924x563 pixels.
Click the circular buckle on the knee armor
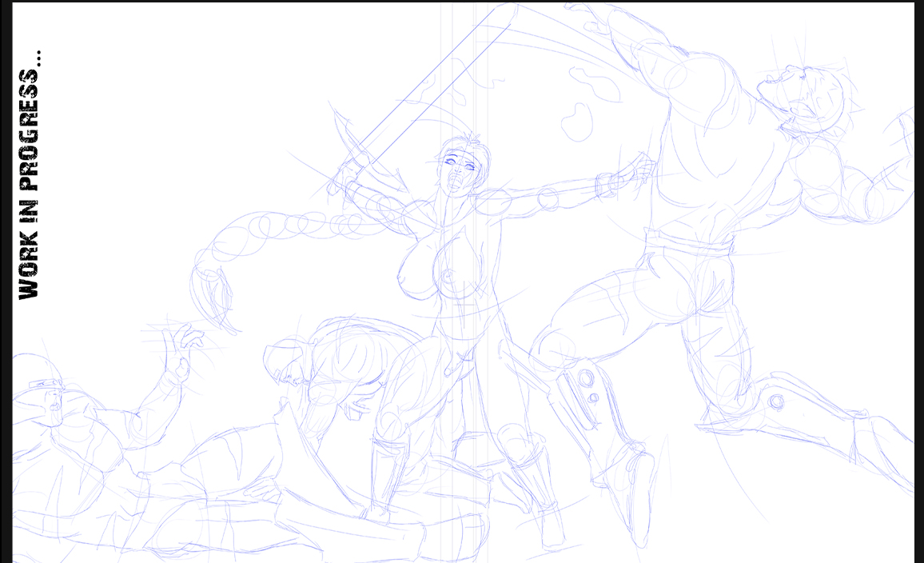point(586,377)
